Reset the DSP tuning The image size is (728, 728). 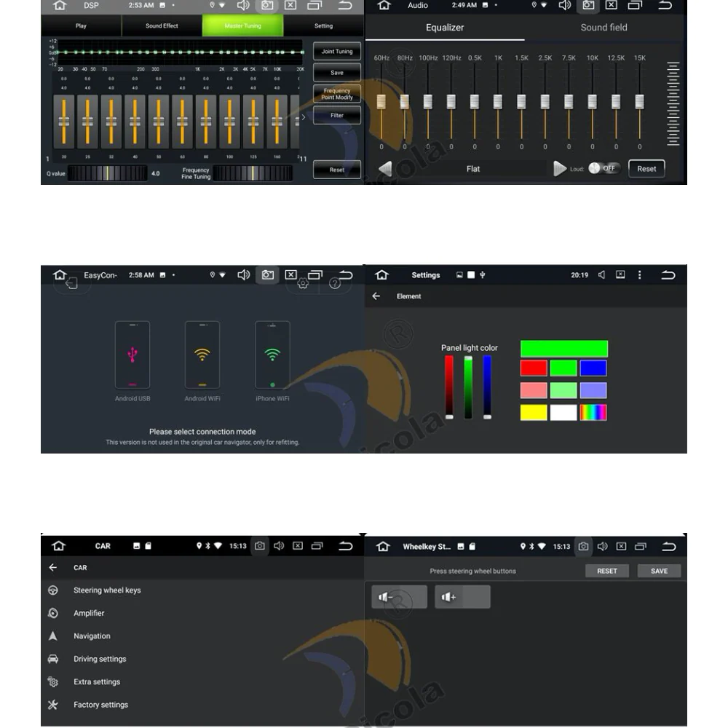(x=337, y=170)
